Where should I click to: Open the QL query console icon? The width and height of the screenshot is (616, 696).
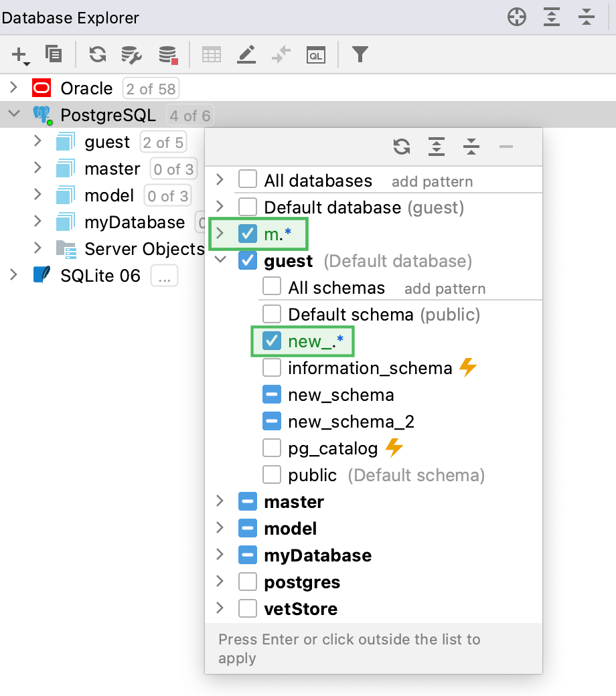click(316, 54)
